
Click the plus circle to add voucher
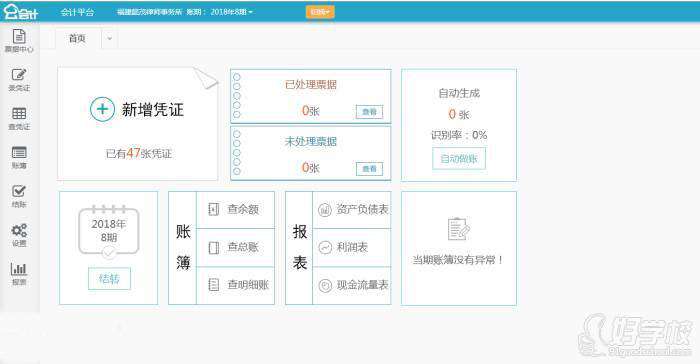tap(102, 109)
